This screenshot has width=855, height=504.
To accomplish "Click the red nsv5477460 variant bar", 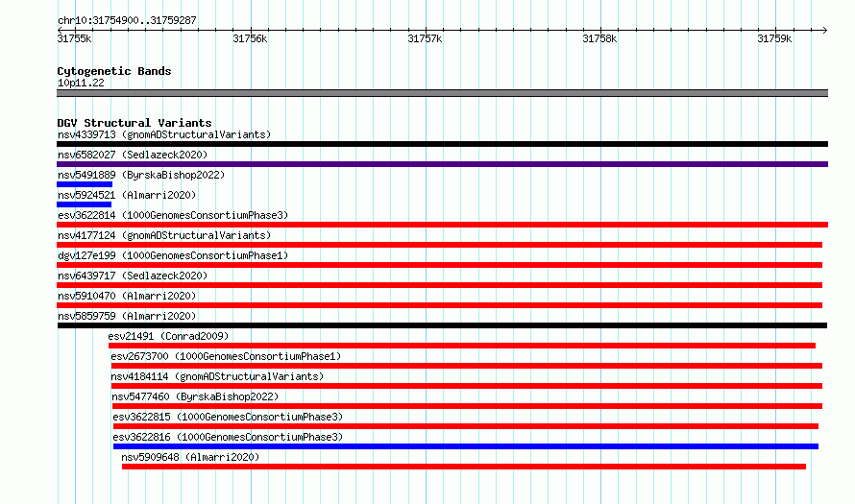I will pos(467,406).
